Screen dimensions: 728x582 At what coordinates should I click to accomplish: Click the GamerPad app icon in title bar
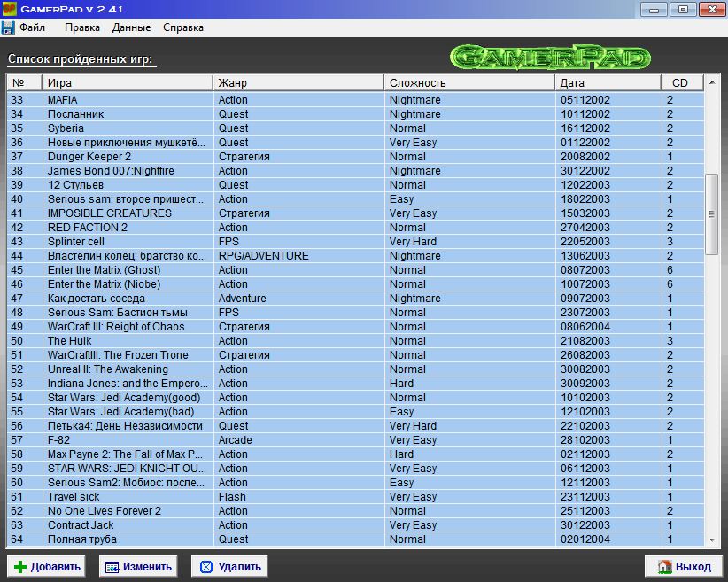pyautogui.click(x=9, y=9)
